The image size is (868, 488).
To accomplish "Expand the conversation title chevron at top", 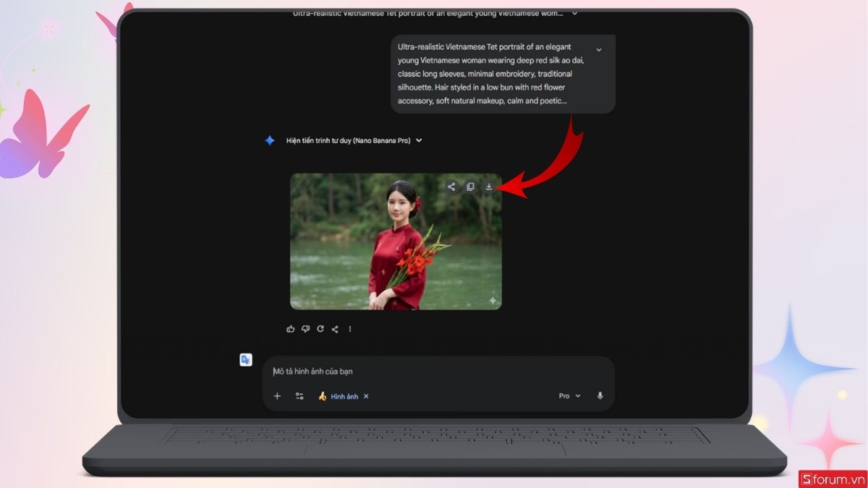I will tap(574, 13).
